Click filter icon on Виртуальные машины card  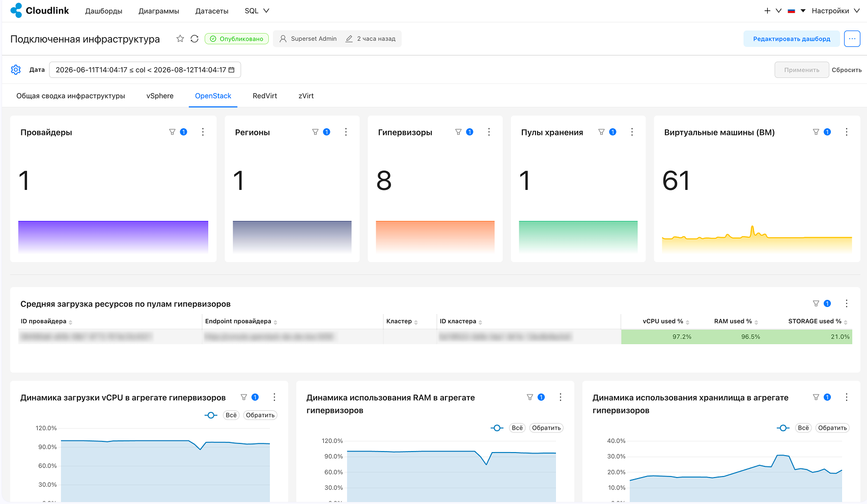point(816,132)
